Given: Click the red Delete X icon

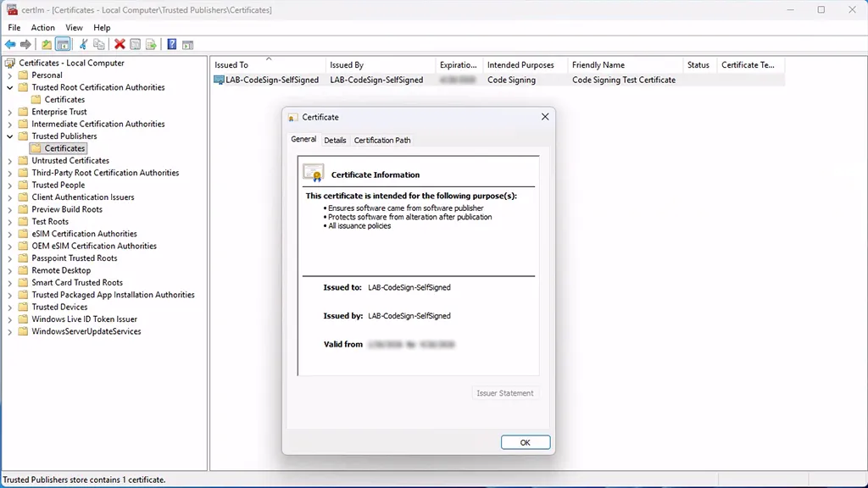Looking at the screenshot, I should [x=120, y=44].
